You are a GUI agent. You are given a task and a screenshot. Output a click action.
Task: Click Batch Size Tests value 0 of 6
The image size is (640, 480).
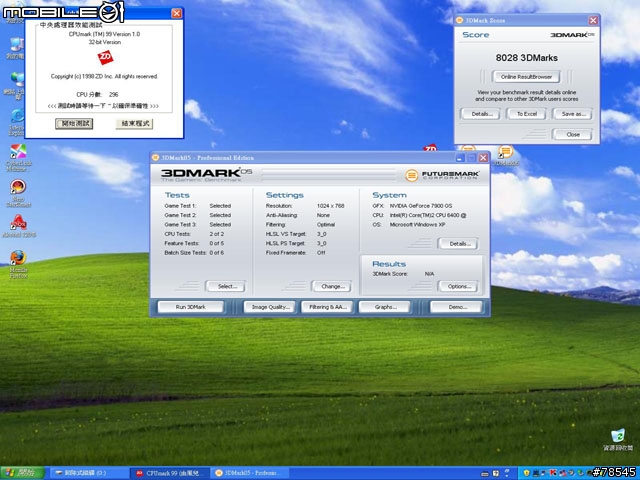(216, 253)
